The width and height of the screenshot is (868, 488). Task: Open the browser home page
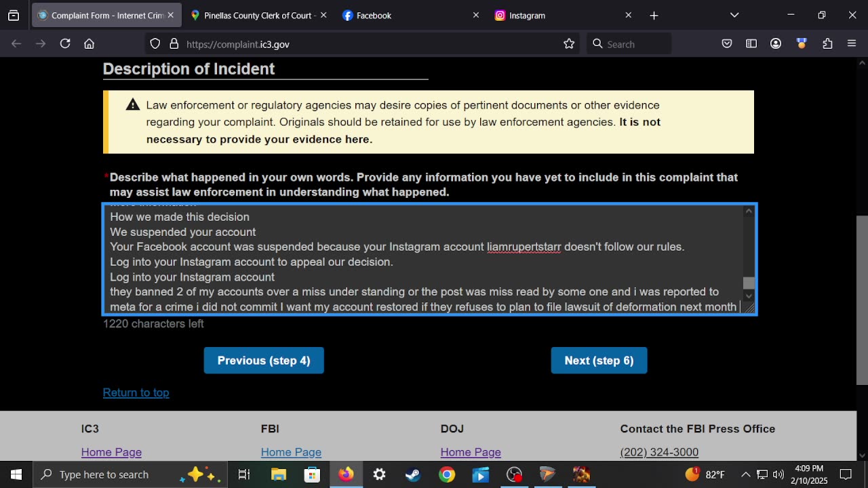[x=89, y=43]
